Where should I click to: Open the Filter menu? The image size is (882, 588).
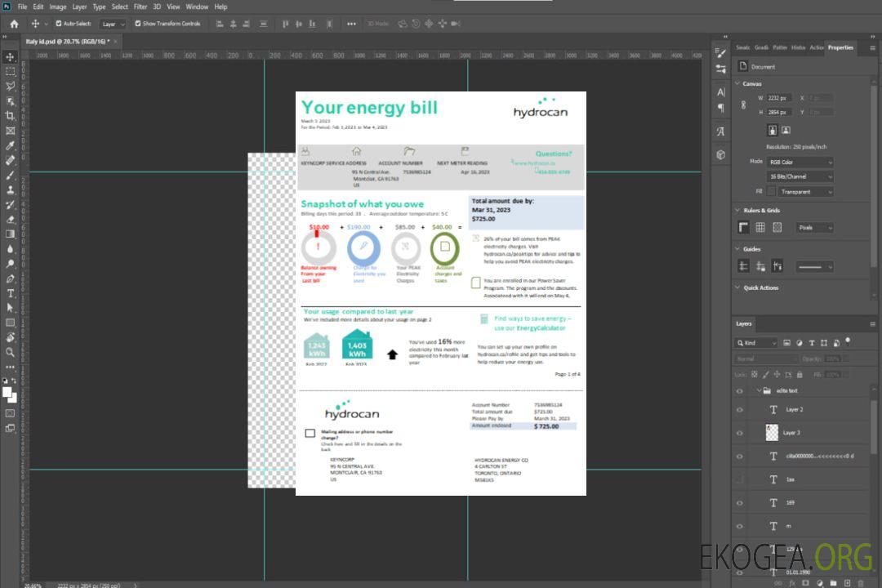pyautogui.click(x=140, y=7)
